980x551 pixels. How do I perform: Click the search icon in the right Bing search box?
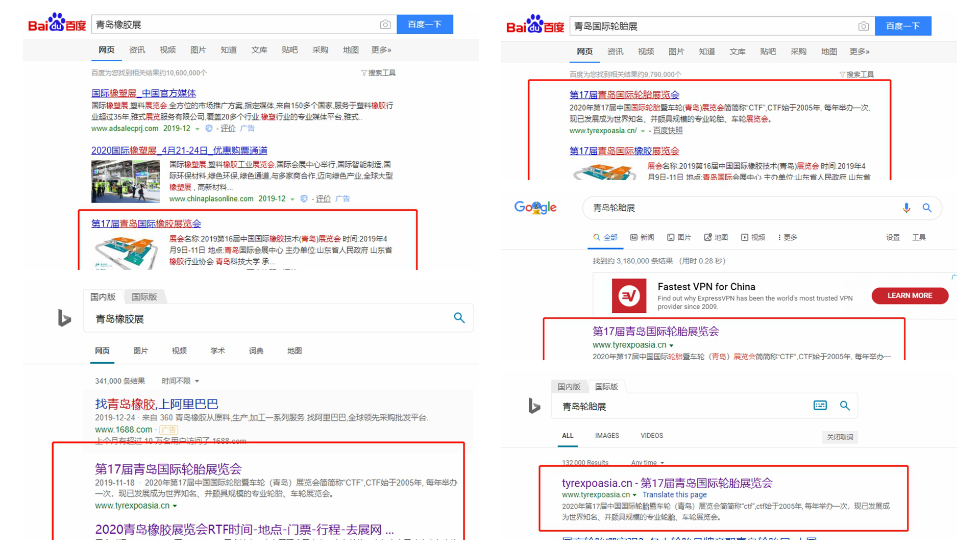click(845, 406)
